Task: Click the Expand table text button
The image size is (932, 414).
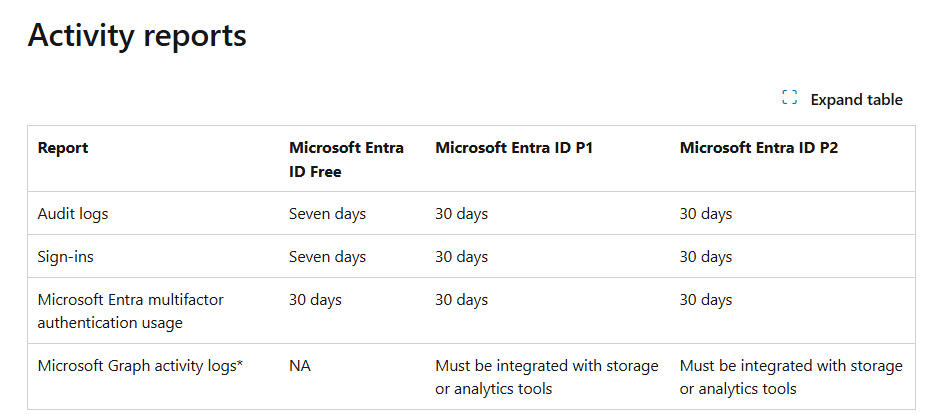Action: pos(856,100)
